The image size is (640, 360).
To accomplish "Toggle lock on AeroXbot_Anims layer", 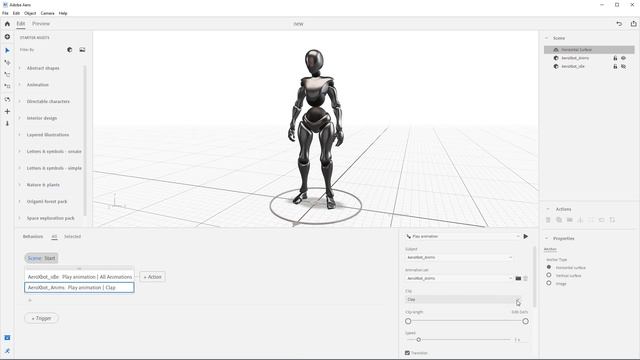I will [x=615, y=58].
